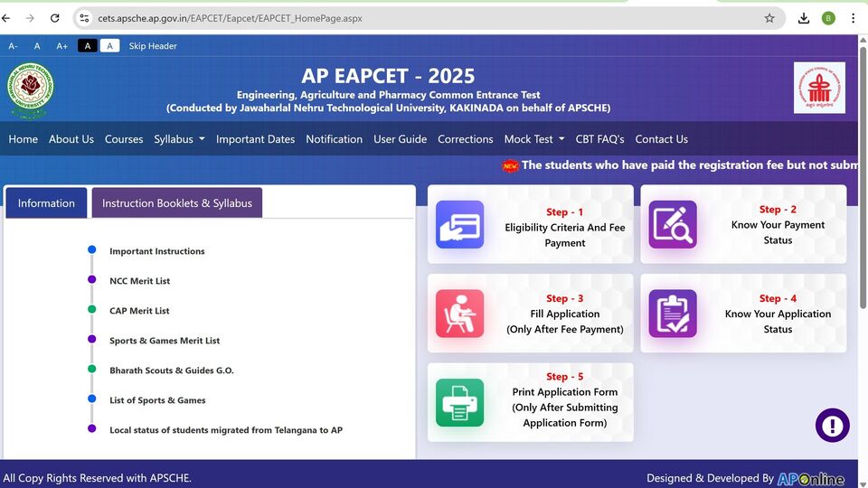
Task: Open site information icon in address bar
Action: click(84, 18)
